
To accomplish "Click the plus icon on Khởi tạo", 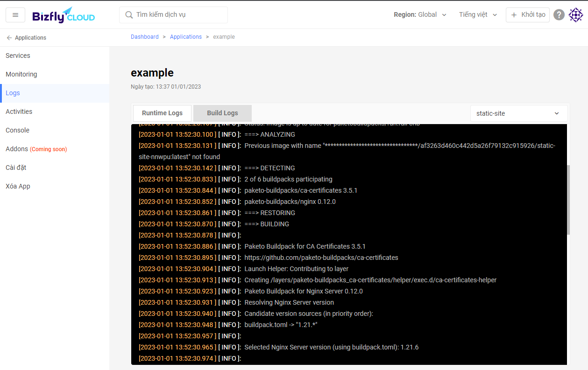I will coord(514,15).
